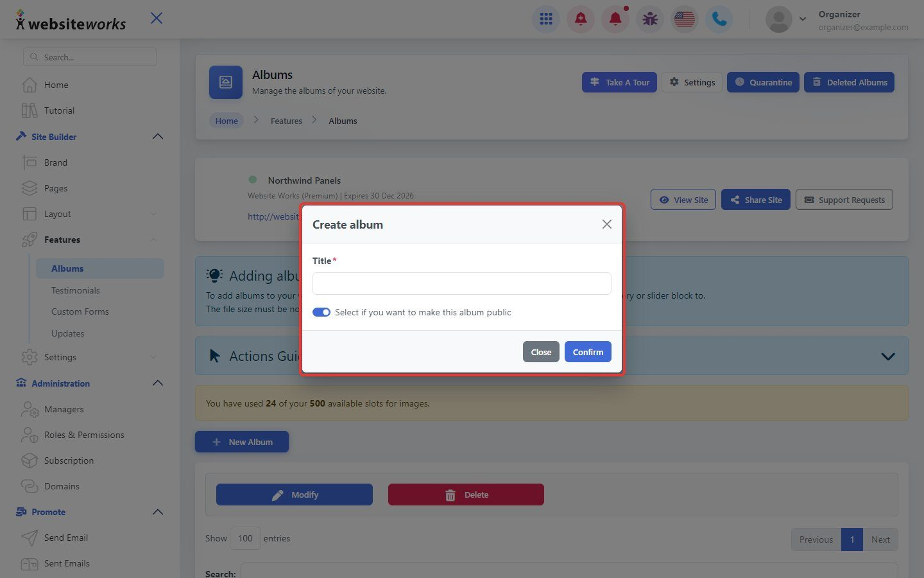Expand the sidebar Settings submenu
Screen dimensions: 924x578
tap(153, 357)
